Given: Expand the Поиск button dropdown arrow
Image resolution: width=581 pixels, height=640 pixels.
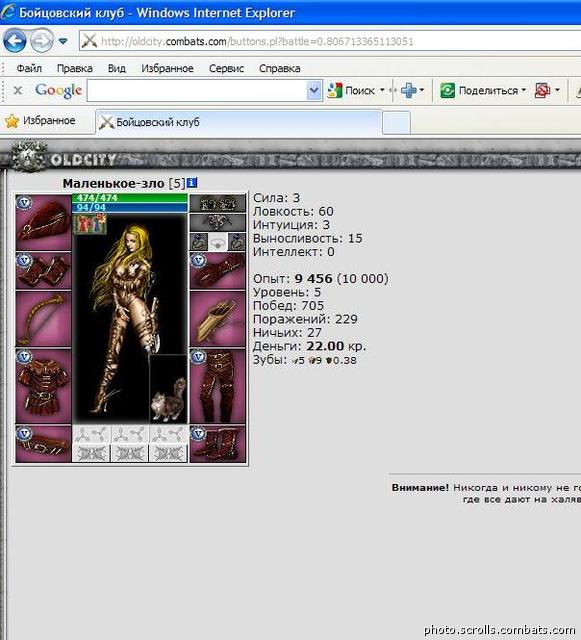Looking at the screenshot, I should [x=382, y=90].
